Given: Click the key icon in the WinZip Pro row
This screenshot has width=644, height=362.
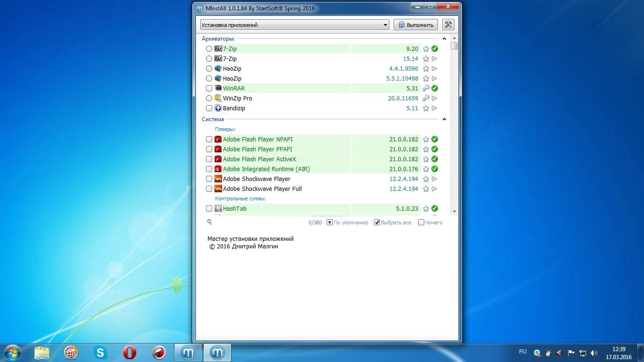Looking at the screenshot, I should (426, 98).
